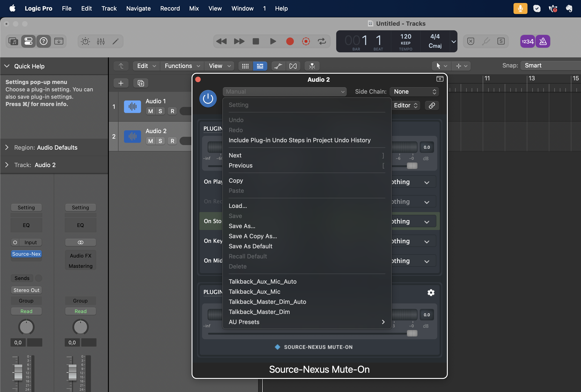Click the duplicate track icon
581x392 pixels.
pyautogui.click(x=141, y=83)
